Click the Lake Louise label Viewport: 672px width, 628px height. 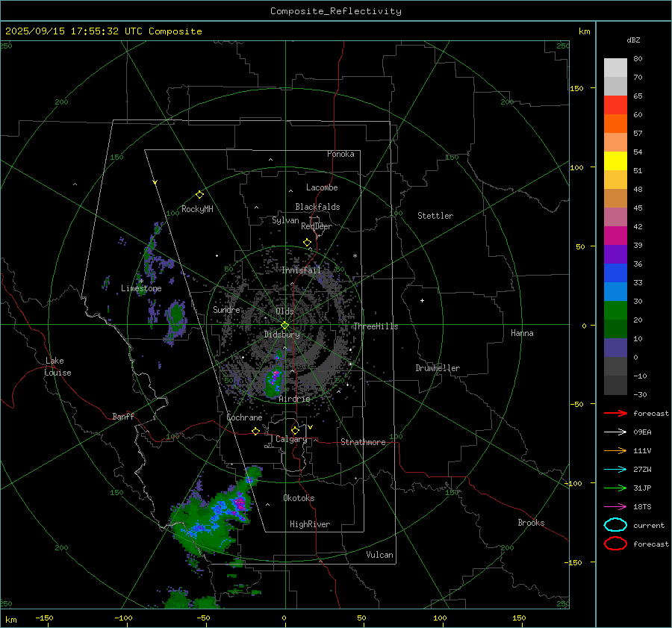click(x=57, y=367)
